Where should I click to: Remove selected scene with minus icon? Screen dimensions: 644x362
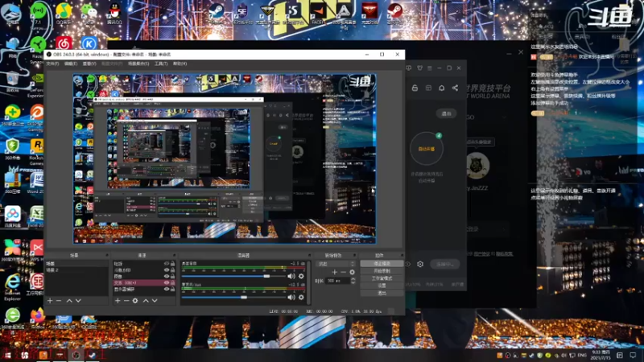pyautogui.click(x=59, y=301)
